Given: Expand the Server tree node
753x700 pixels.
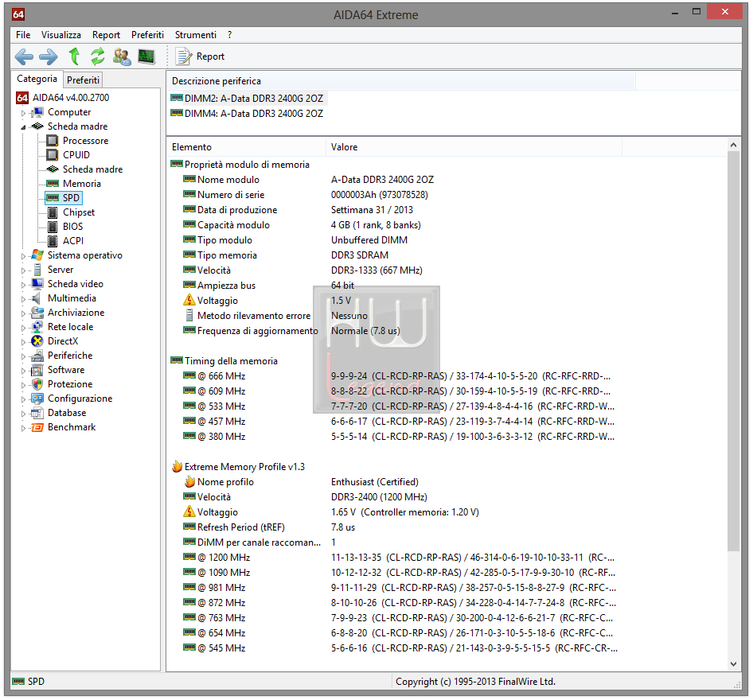Looking at the screenshot, I should 23,270.
